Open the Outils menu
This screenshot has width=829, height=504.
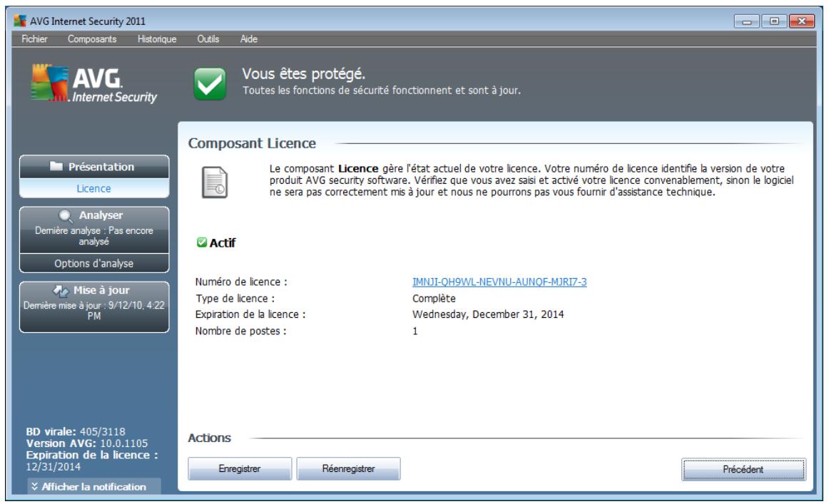208,39
